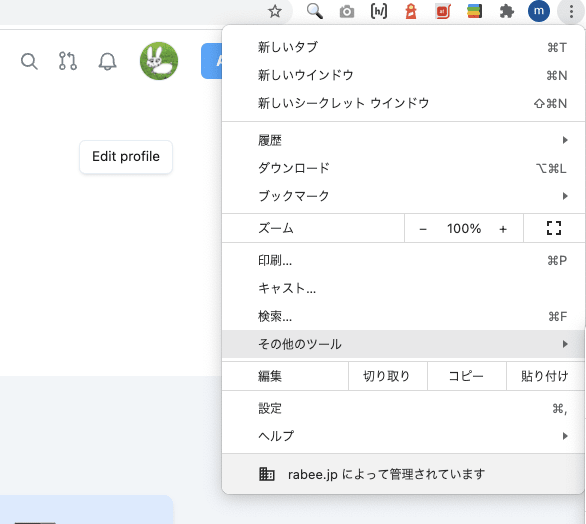Open 設定 from the menu
The image size is (586, 524).
click(x=403, y=409)
